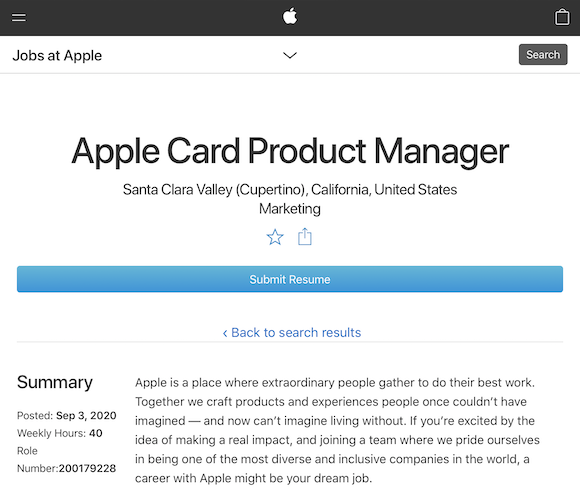
Task: Open the hamburger navigation menu
Action: click(18, 17)
